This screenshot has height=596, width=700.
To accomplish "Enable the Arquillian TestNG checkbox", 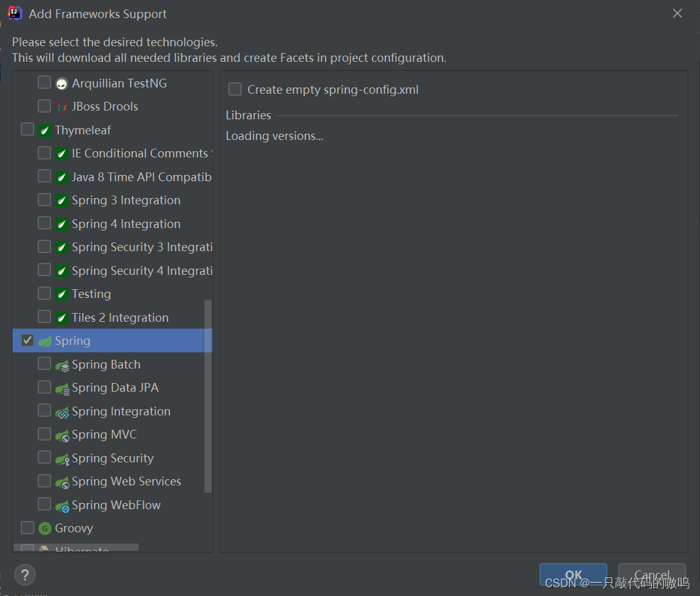I will (x=44, y=82).
